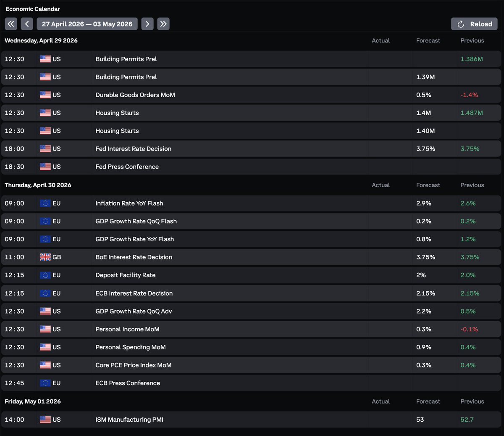Click the GB flag on BoE row
This screenshot has height=436, width=504.
45,257
